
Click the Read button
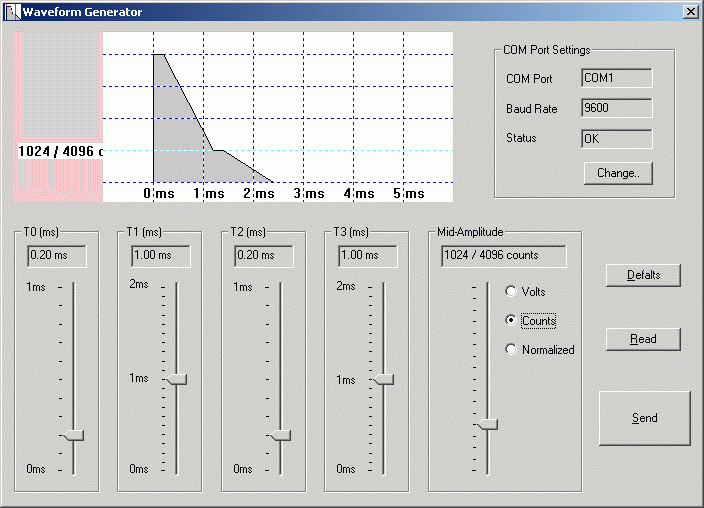(643, 339)
